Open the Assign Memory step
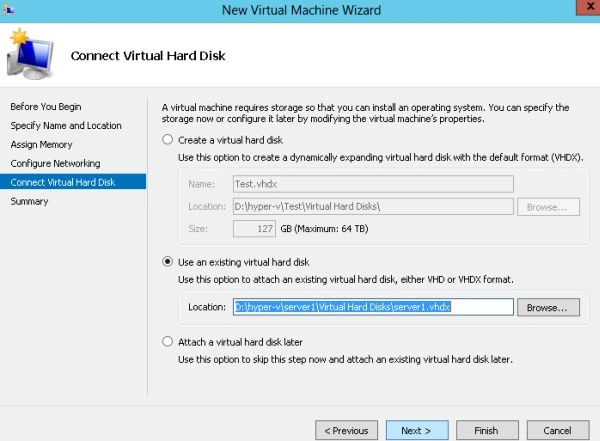 coord(41,145)
